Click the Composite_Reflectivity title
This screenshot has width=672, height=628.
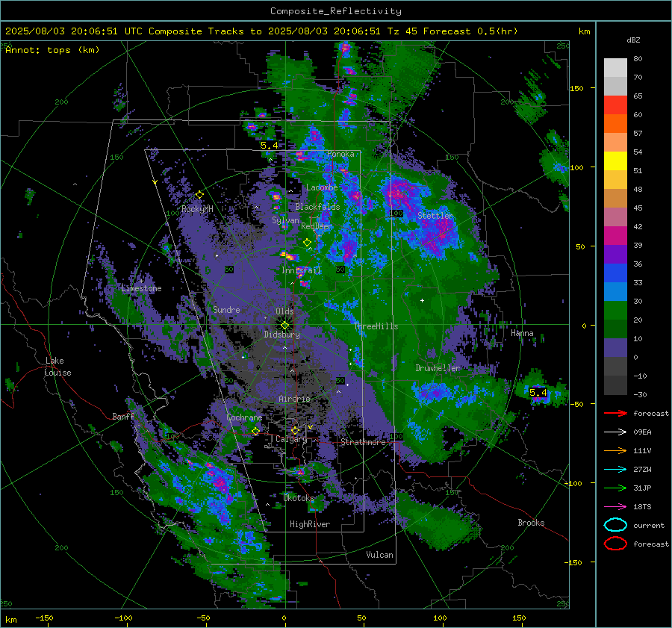[335, 11]
